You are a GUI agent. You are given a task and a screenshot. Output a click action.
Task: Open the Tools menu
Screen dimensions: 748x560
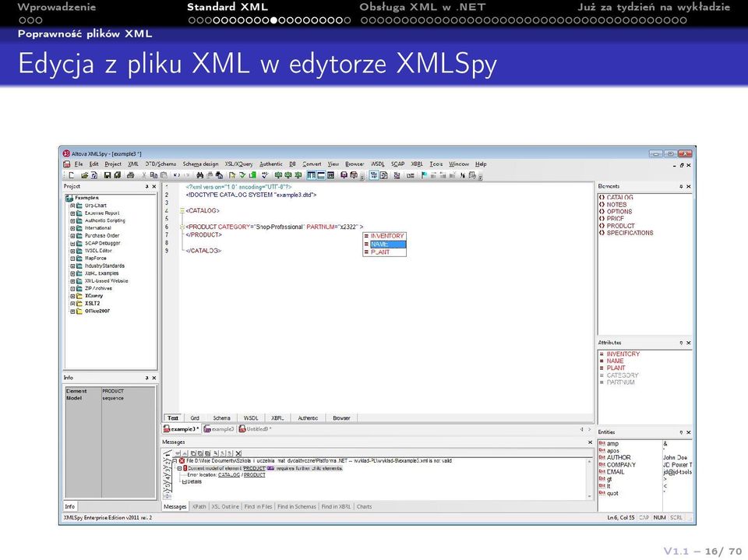coord(436,164)
